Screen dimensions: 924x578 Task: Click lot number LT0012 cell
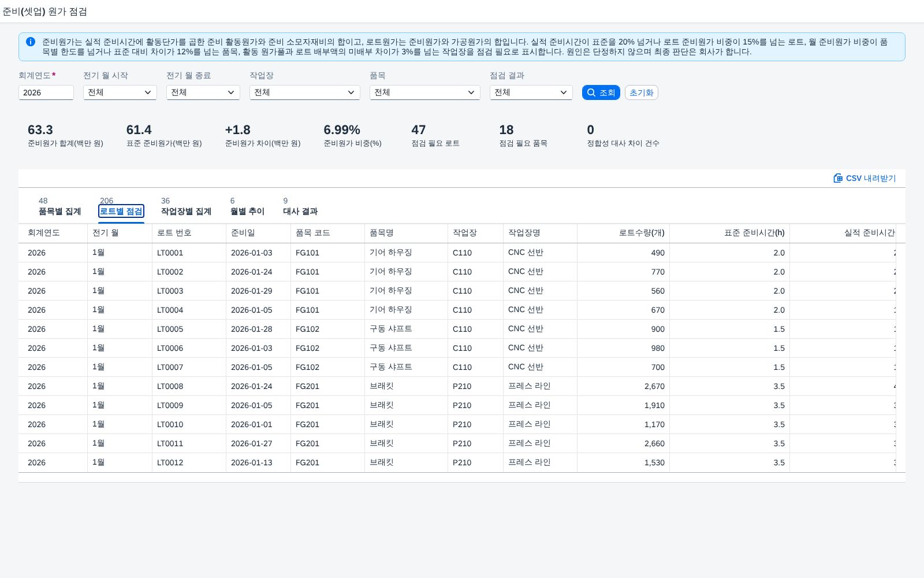189,462
